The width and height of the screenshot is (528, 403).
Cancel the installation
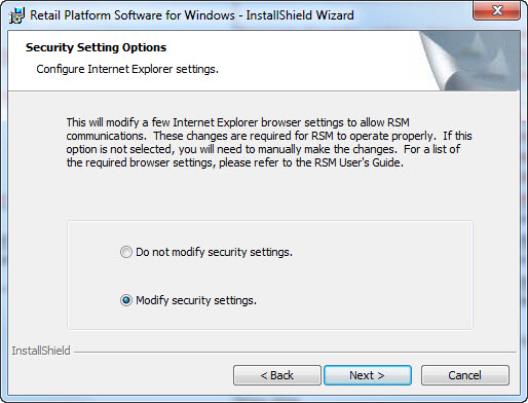465,375
